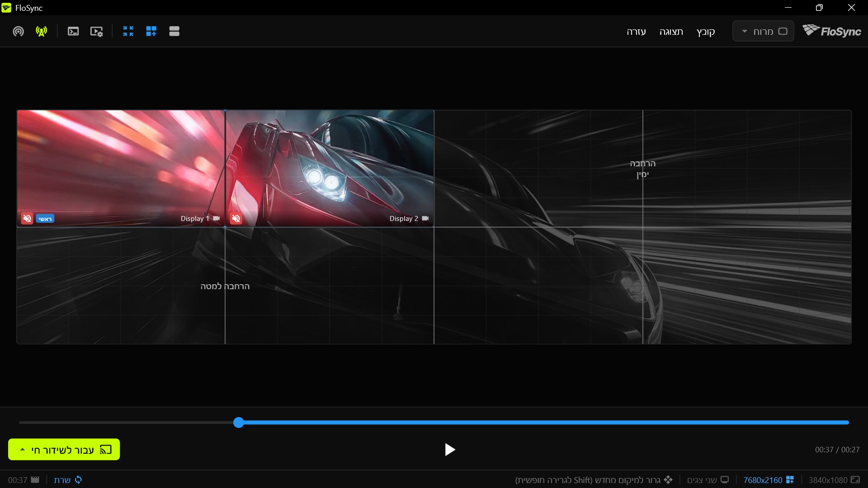Click the שרת sync icon
This screenshot has height=488, width=868.
tap(78, 479)
